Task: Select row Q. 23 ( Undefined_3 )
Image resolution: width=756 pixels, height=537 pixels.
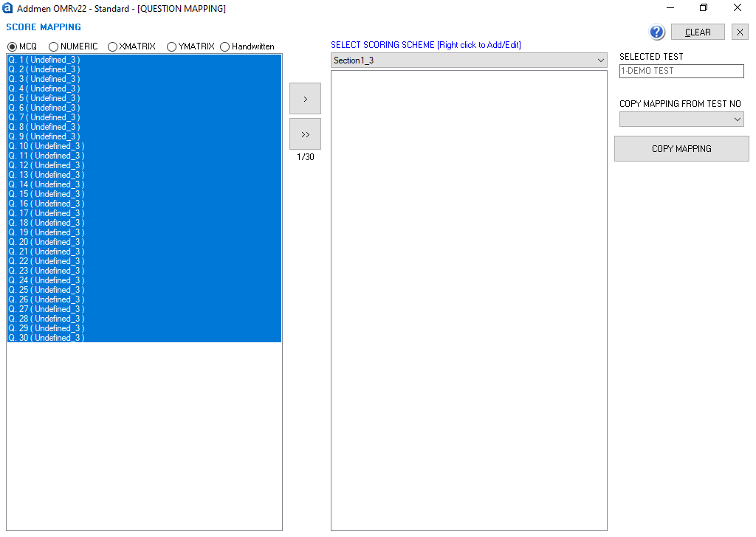Action: (144, 271)
